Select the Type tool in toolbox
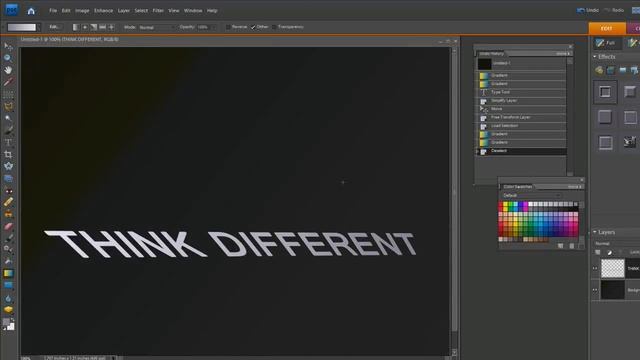640x360 pixels. (x=8, y=142)
